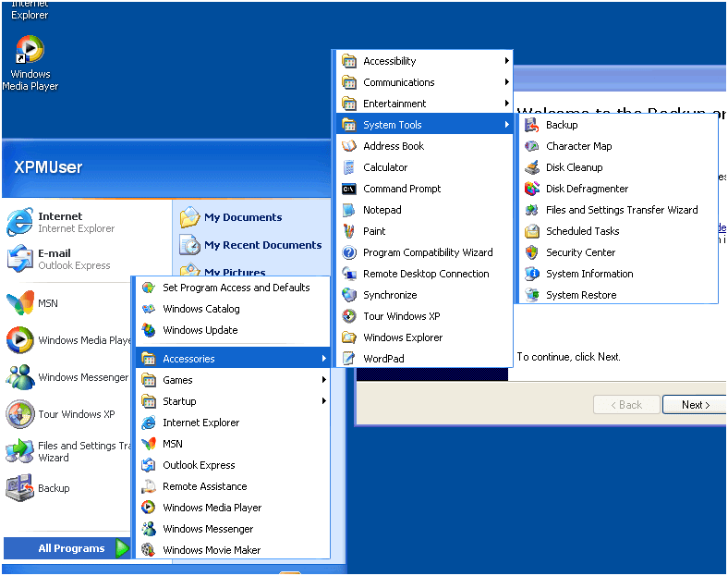Open Security Center shield icon
This screenshot has width=728, height=576.
pyautogui.click(x=531, y=252)
